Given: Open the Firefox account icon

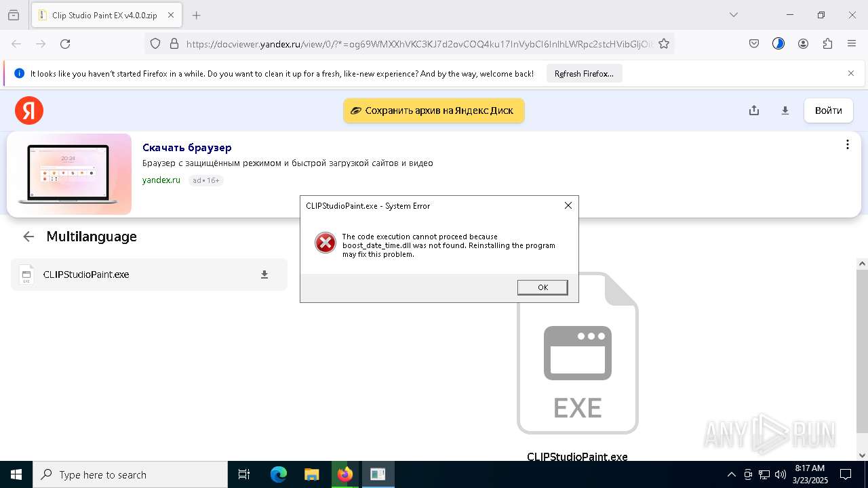Looking at the screenshot, I should [x=803, y=43].
